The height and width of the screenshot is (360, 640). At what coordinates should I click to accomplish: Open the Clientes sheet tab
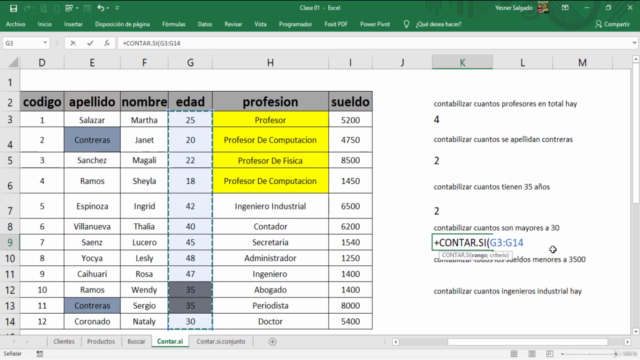pos(64,341)
